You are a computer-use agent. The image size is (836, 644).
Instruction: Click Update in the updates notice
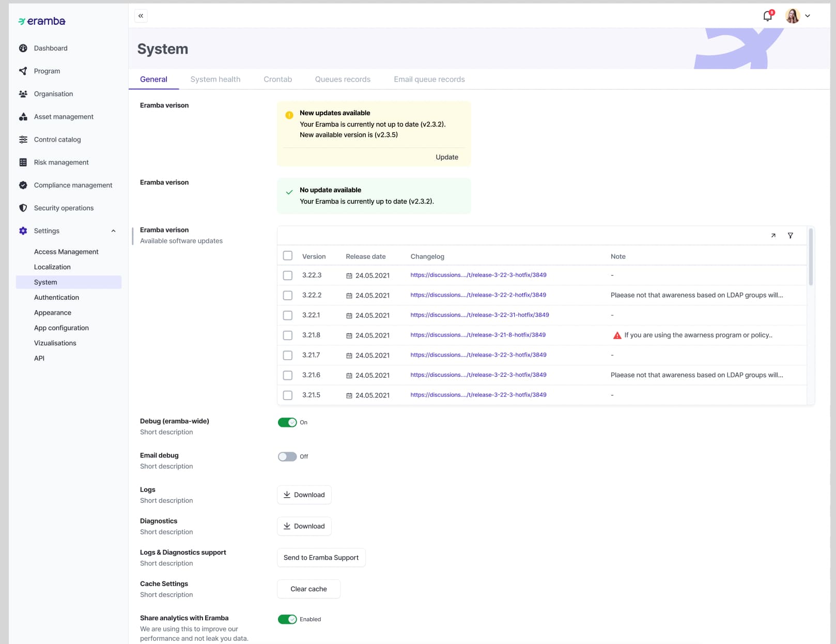click(x=447, y=157)
